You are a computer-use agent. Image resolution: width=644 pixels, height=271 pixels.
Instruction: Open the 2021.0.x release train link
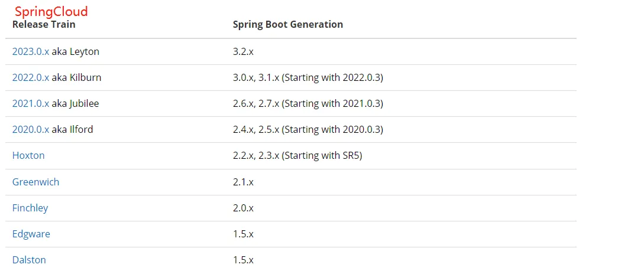point(31,104)
